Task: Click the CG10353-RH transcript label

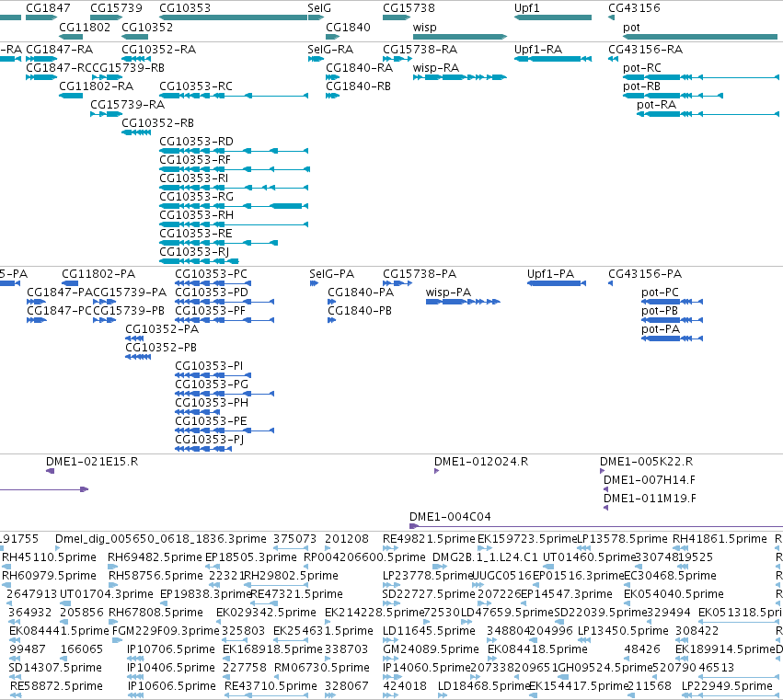Action: 196,215
